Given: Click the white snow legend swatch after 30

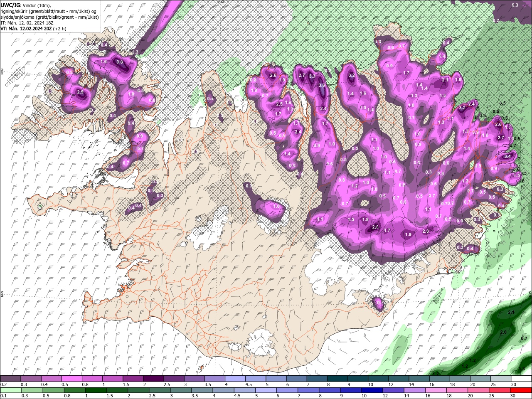Looking at the screenshot, I should coord(522,379).
